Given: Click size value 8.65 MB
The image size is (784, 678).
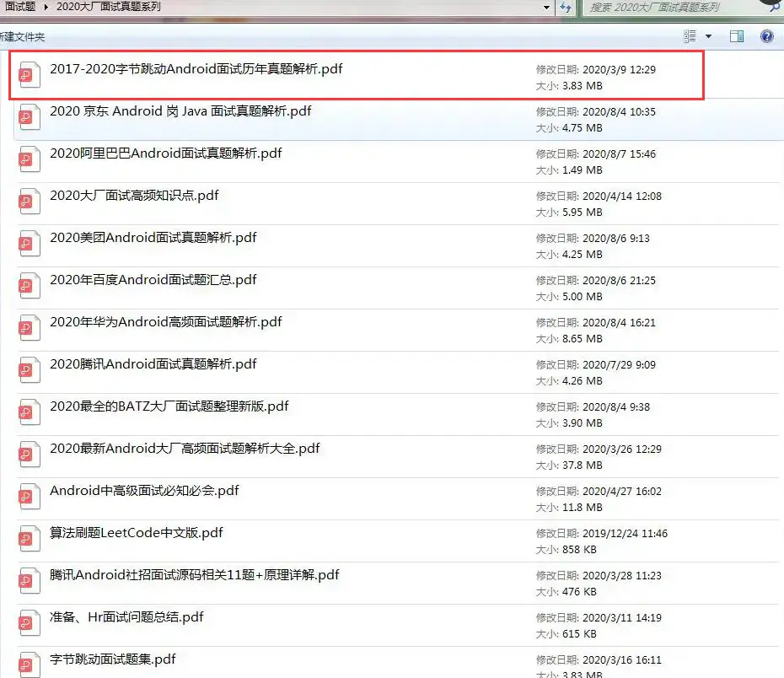Looking at the screenshot, I should click(x=582, y=338).
